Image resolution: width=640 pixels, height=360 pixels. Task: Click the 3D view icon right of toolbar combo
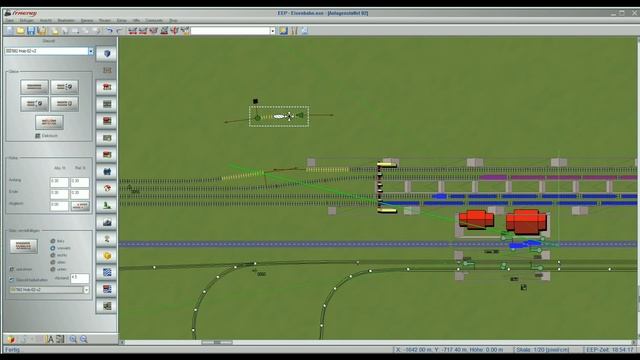(x=283, y=31)
